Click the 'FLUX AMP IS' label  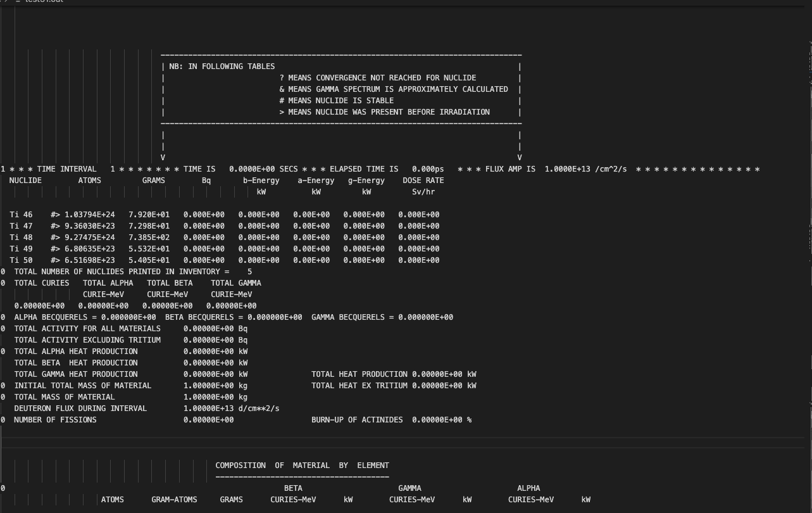click(510, 169)
